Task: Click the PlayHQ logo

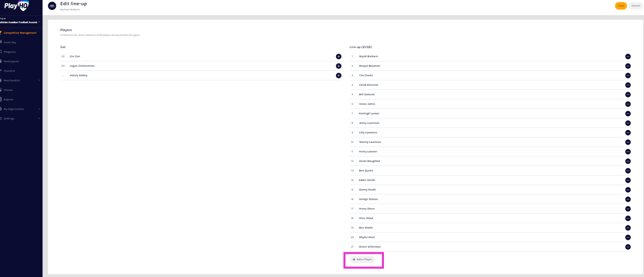Action: [16, 6]
